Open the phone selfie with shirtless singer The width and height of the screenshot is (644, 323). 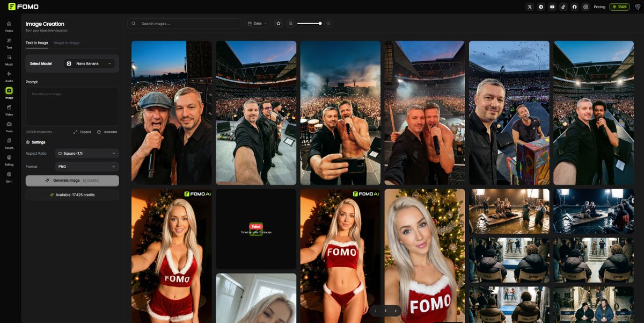[x=340, y=113]
